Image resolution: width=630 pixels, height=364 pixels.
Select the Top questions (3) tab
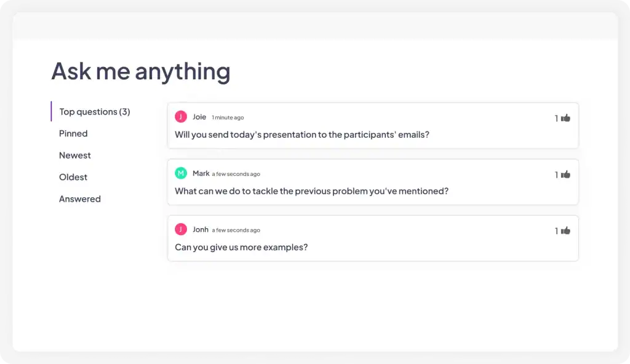coord(94,112)
